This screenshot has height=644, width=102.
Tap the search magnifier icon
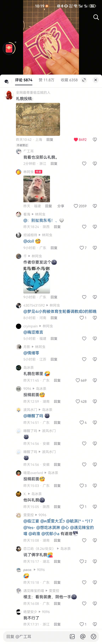point(96,17)
